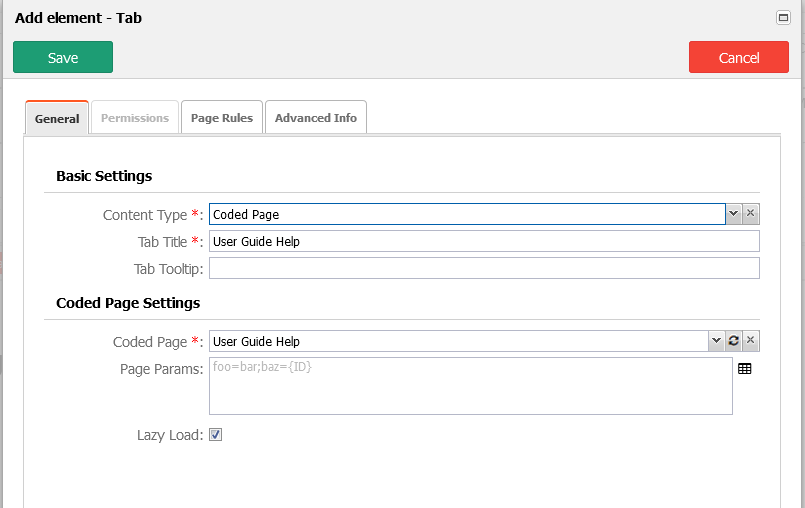This screenshot has width=805, height=508.
Task: Open the Content Type combo box field
Action: pyautogui.click(x=467, y=214)
